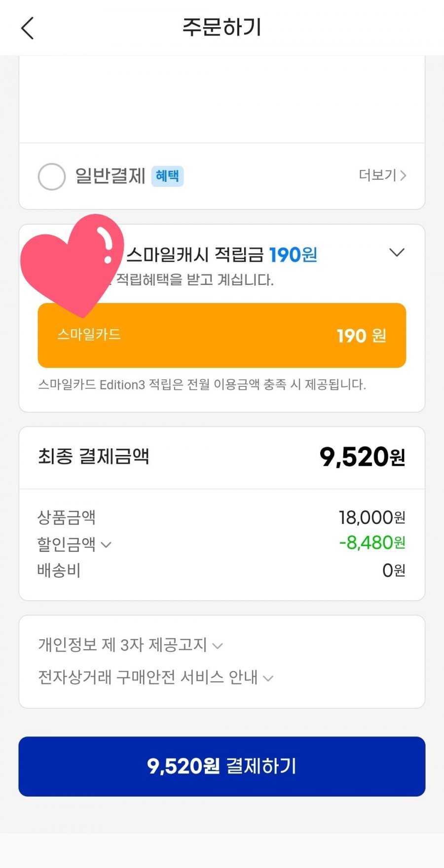Tap the blue 혜택 badge

pyautogui.click(x=167, y=176)
